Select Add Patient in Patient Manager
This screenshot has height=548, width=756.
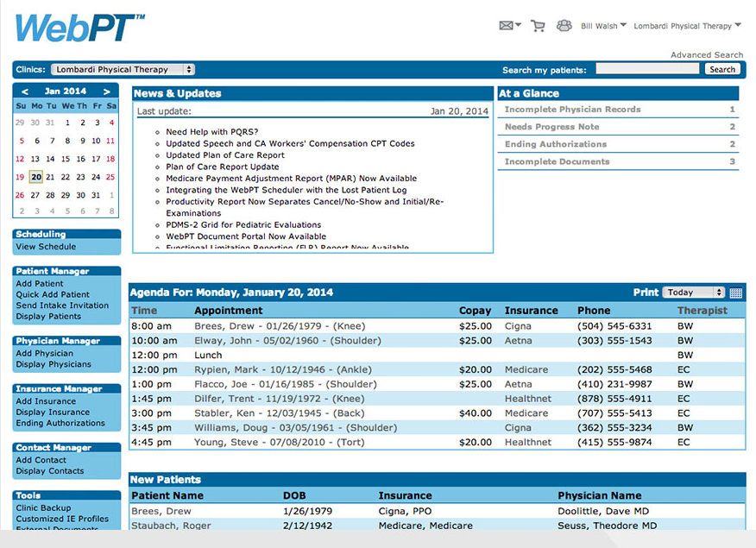coord(40,283)
